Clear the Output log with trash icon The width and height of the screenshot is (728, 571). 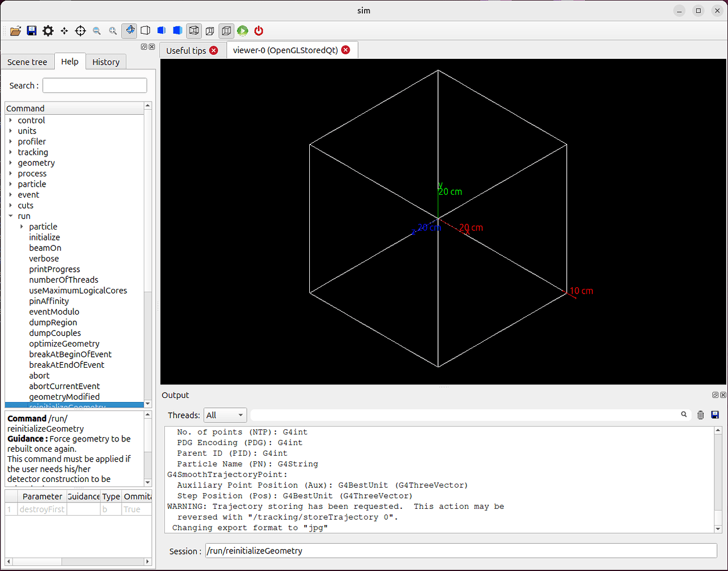click(701, 415)
